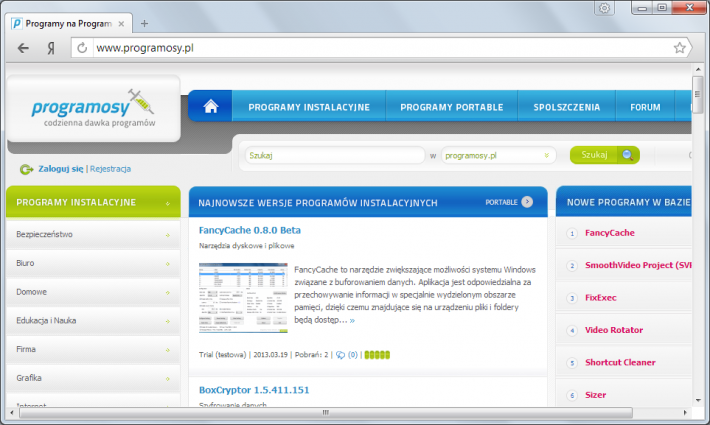Open FancyCache in new programs list
Viewport: 710px width, 425px height.
609,233
